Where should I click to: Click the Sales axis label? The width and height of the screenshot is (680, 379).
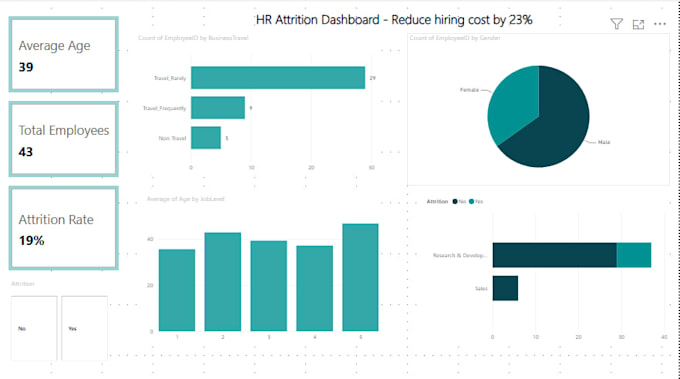coord(481,288)
